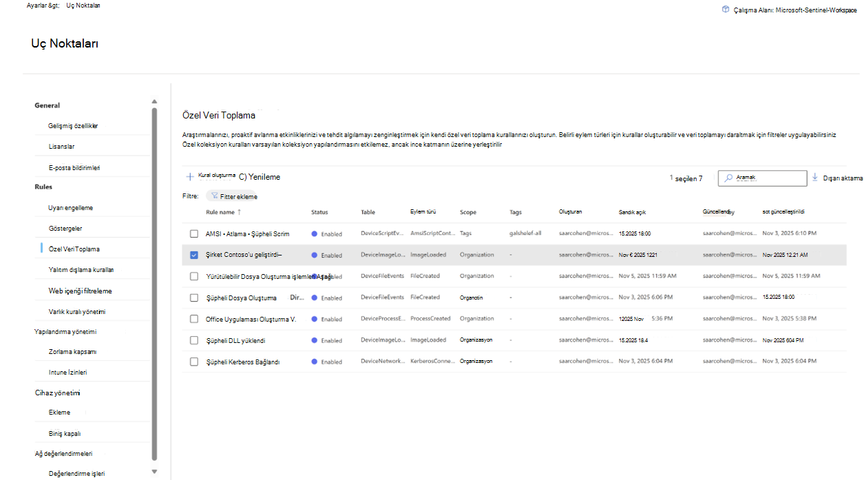The width and height of the screenshot is (868, 480).
Task: Tick checkbox for Office Uygulaması Oluşturma V.
Action: coord(194,319)
